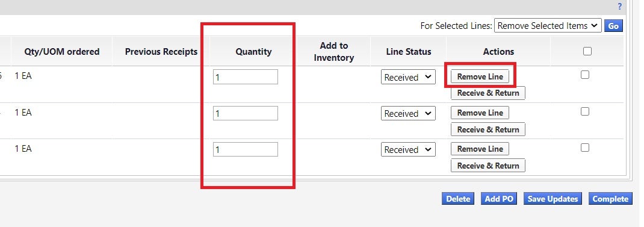Focus the first row's Quantity field

245,77
